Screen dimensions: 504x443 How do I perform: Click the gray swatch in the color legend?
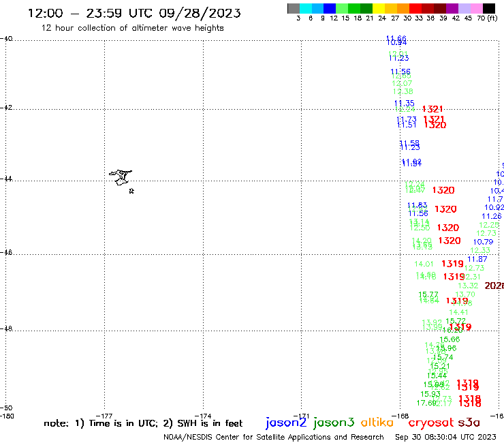tap(294, 8)
